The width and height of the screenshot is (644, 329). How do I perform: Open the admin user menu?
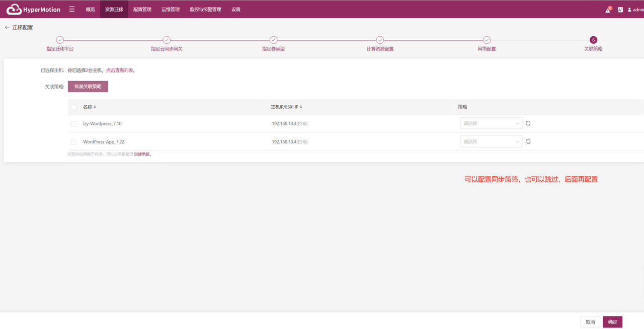point(635,10)
